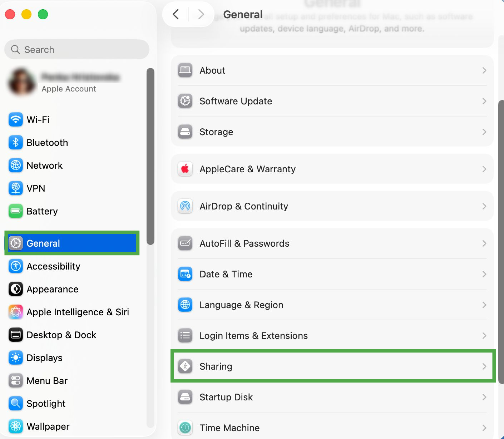Screen dimensions: 504x439
Task: Click the sidebar scrollbar
Action: [150, 156]
